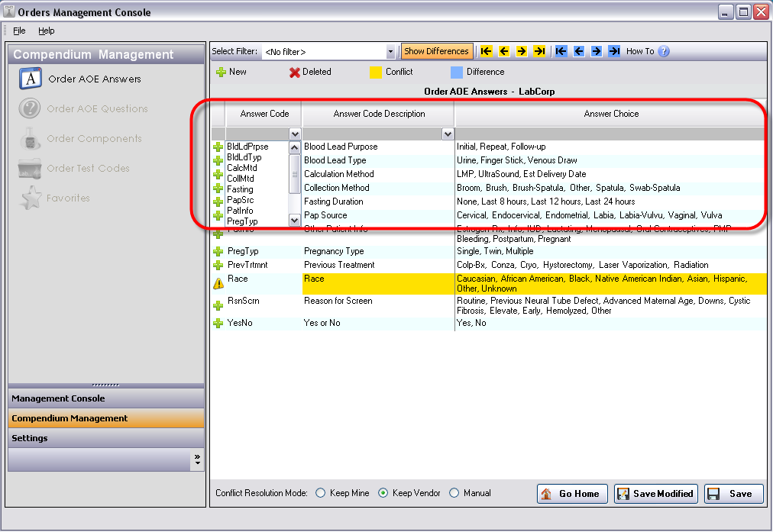Click the Yes or No description cell
Viewport: 773px width, 532px height.
click(x=378, y=323)
